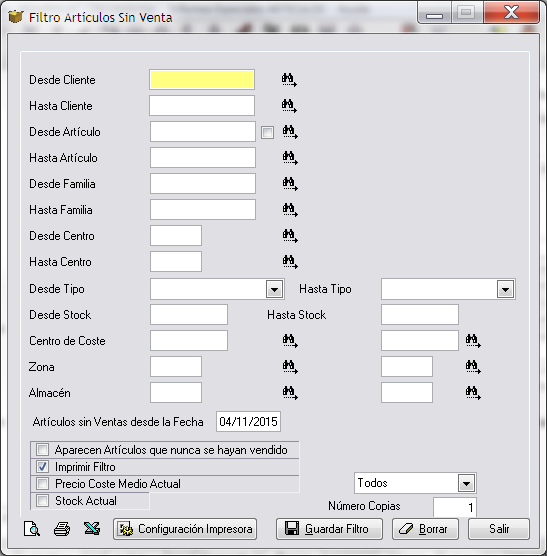547x556 pixels.
Task: Enable Aparecen Artículos que nunca se hayan vendido
Action: [x=43, y=450]
